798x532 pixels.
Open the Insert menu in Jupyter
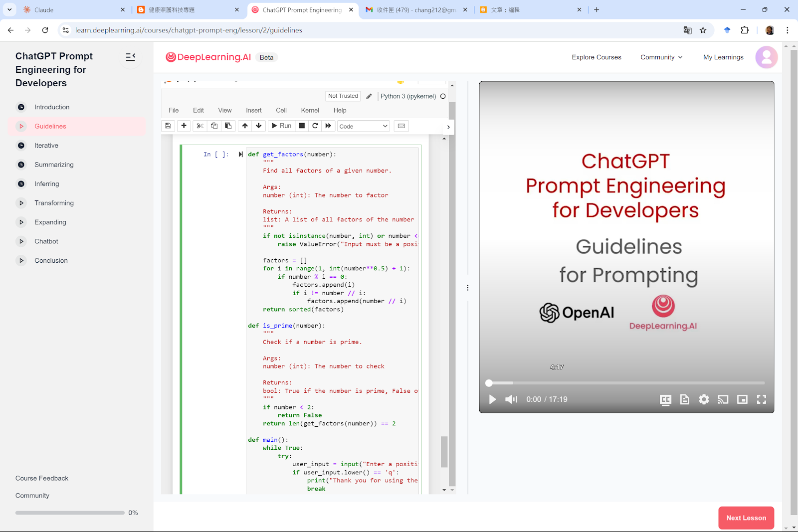pyautogui.click(x=254, y=110)
